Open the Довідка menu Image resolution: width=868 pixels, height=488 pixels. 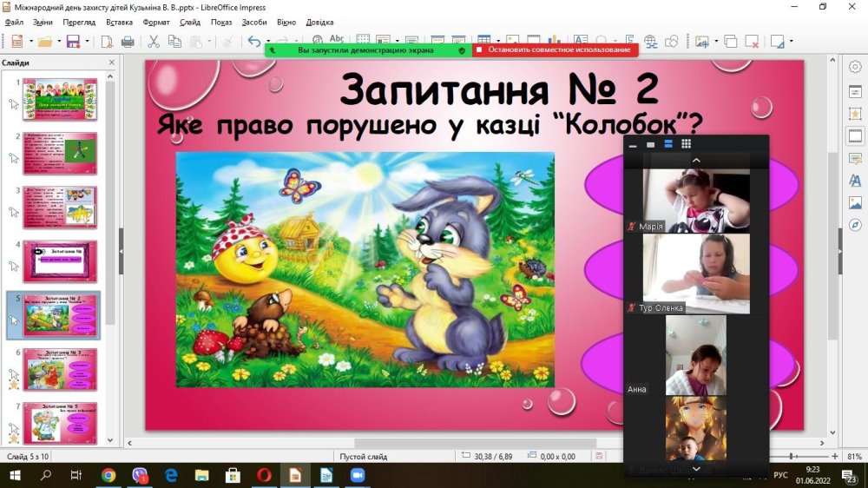click(320, 23)
